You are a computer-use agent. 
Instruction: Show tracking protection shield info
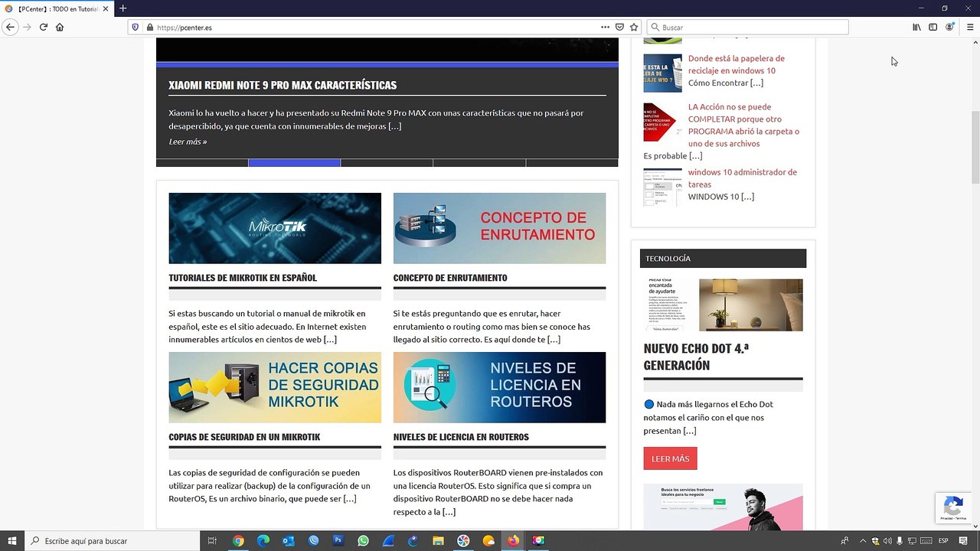(x=136, y=27)
